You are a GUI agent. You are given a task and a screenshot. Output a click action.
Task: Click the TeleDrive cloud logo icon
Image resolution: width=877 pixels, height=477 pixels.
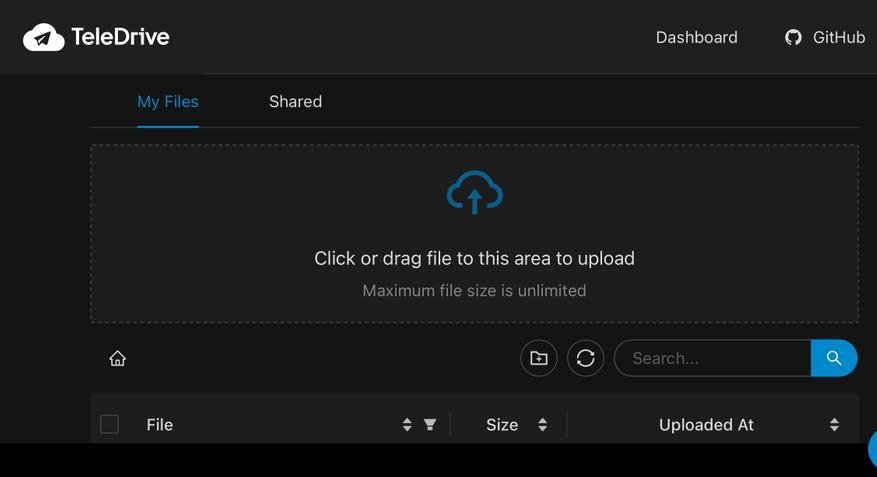point(43,37)
